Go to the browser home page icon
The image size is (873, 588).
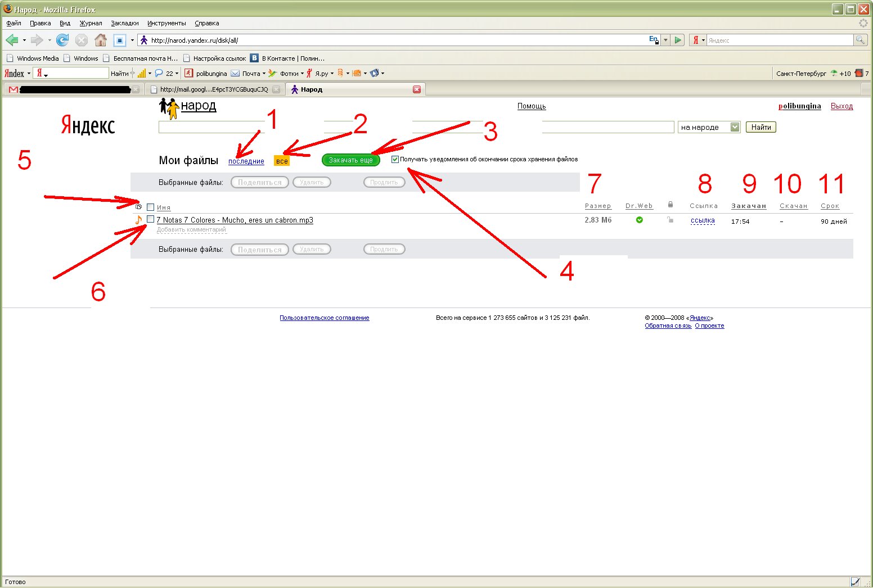101,40
